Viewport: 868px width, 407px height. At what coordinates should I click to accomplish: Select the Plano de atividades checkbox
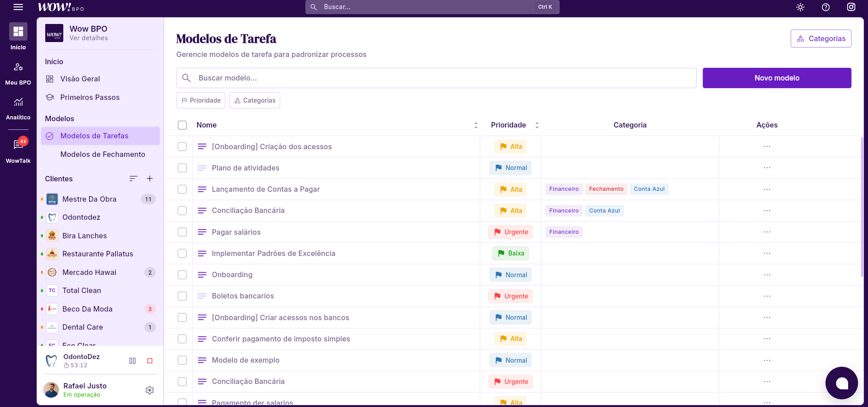[x=182, y=168]
